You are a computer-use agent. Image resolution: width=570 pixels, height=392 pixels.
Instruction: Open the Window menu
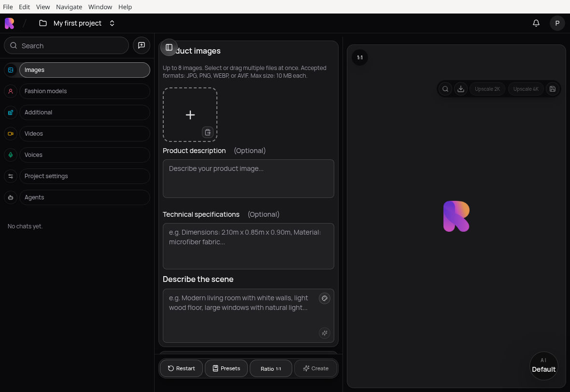tap(100, 7)
